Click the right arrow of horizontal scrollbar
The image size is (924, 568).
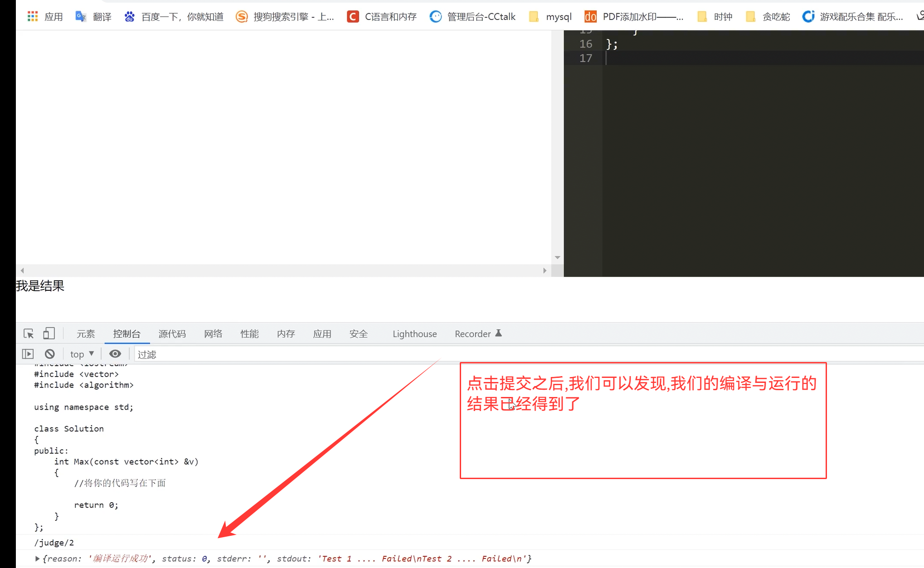(545, 270)
